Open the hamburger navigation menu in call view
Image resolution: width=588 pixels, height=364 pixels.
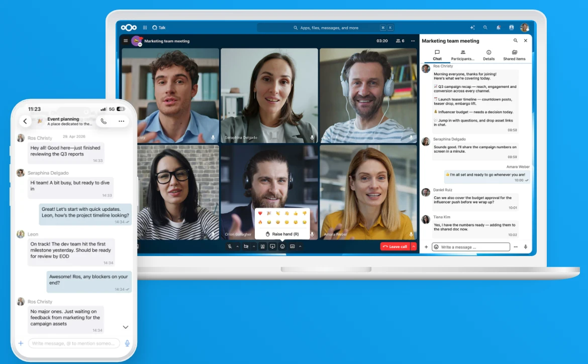[126, 41]
